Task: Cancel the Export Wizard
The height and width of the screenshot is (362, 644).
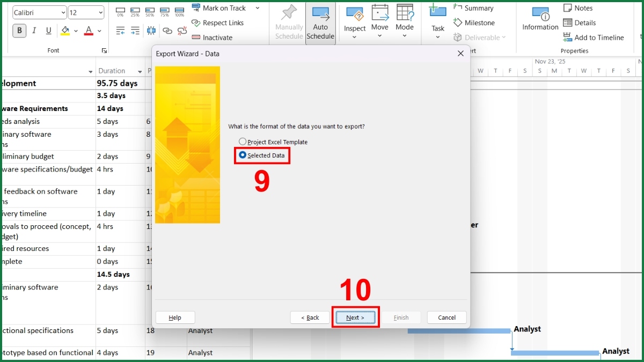Action: tap(447, 317)
